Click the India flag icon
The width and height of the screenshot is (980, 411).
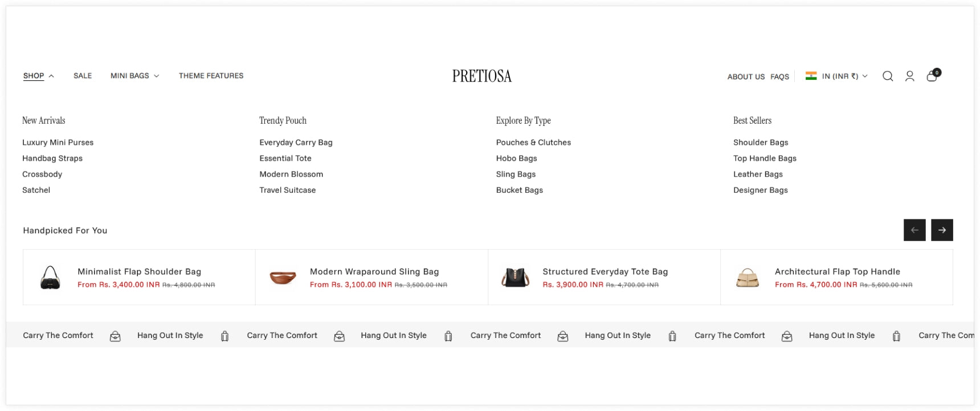click(811, 76)
